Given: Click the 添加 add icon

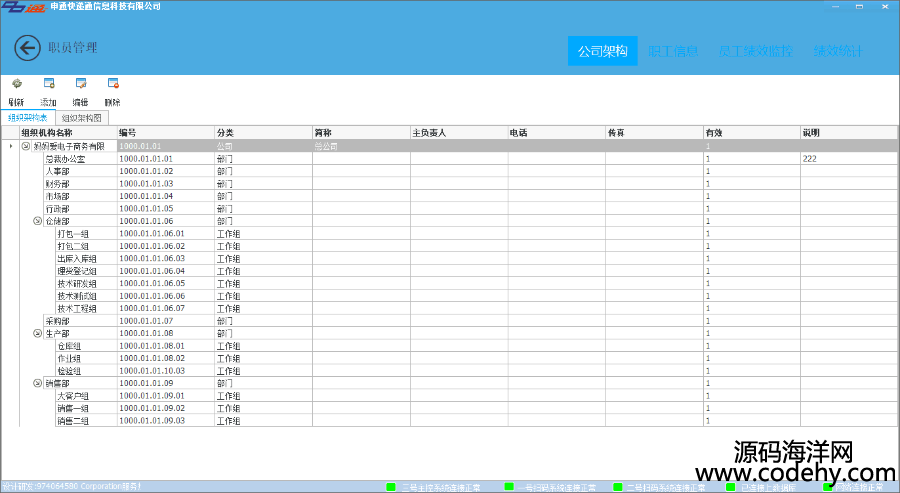Looking at the screenshot, I should (x=48, y=84).
